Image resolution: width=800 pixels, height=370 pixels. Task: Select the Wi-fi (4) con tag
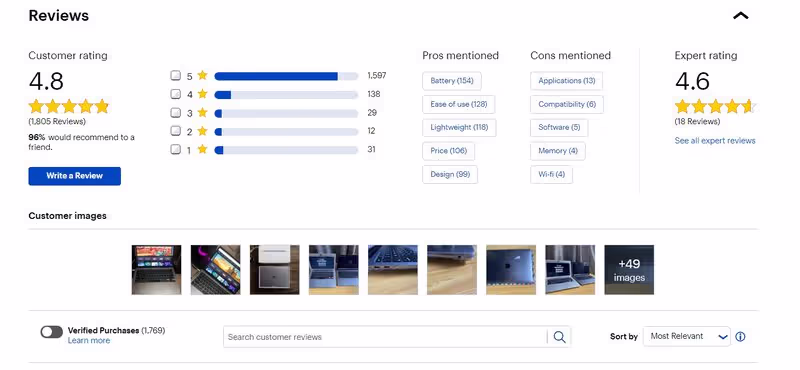(x=552, y=175)
